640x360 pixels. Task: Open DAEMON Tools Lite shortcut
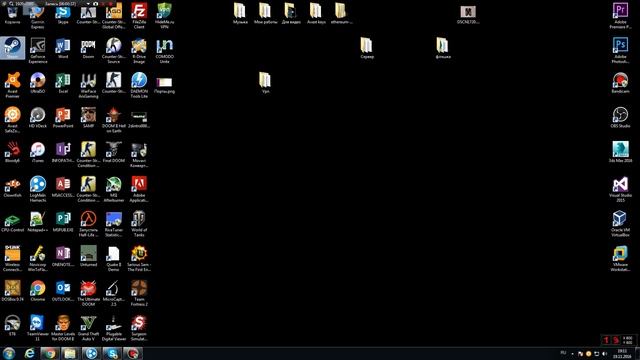coord(139,85)
